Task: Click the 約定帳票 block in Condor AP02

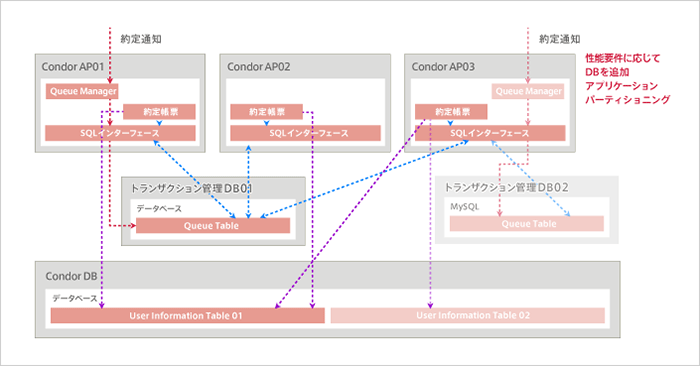Action: [x=267, y=112]
